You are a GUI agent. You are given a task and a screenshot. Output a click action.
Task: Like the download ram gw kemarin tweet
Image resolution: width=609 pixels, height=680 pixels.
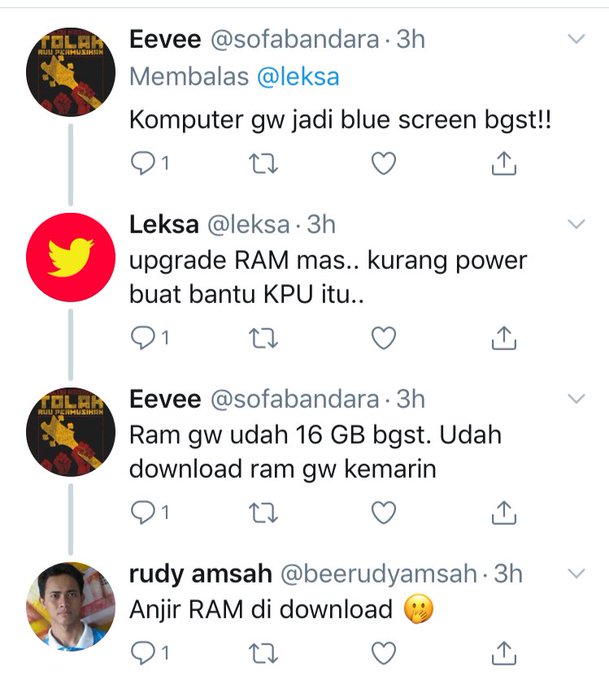click(384, 513)
